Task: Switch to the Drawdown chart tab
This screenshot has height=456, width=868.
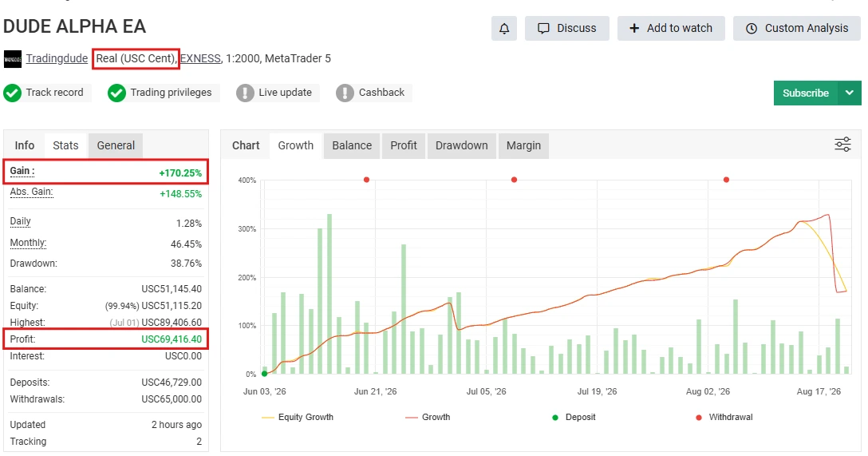Action: pos(462,145)
